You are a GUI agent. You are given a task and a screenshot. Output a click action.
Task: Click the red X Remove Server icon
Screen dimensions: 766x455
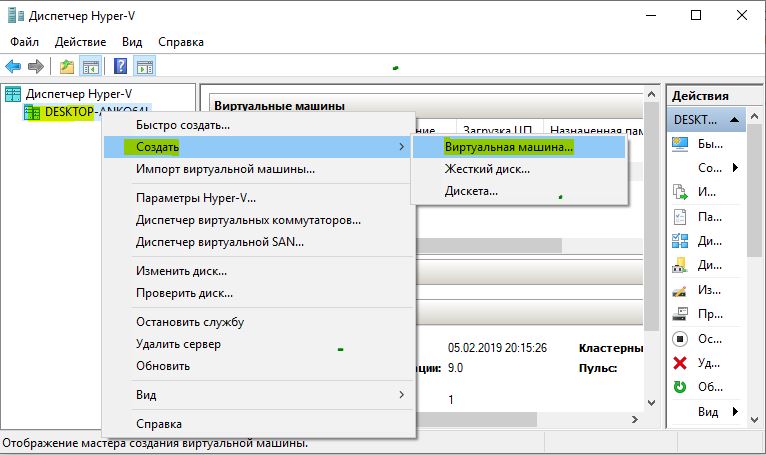[x=680, y=363]
